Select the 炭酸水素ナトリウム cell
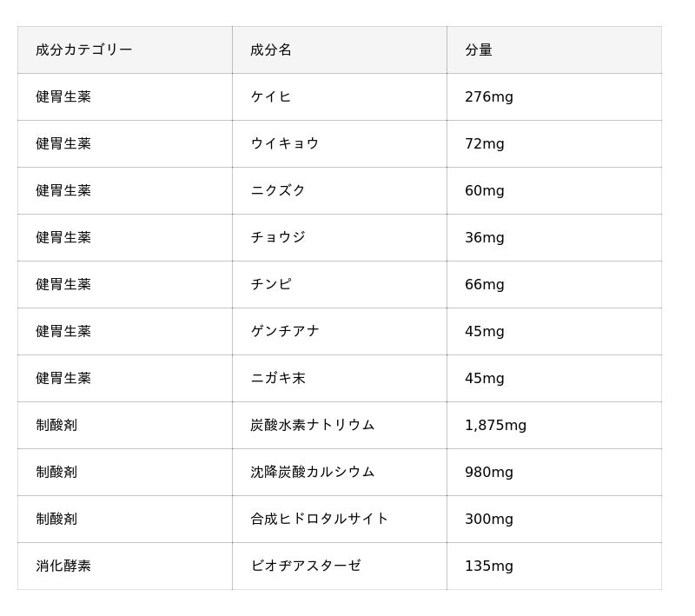Viewport: 695px width, 616px height. (x=313, y=426)
